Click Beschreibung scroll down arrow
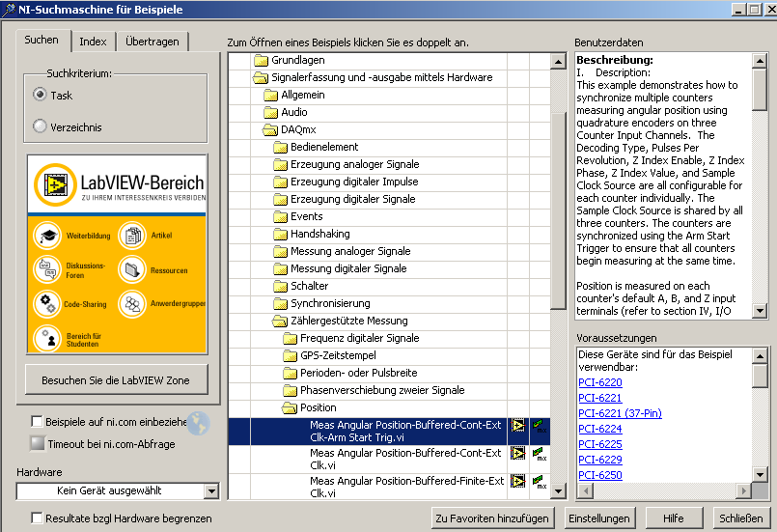The height and width of the screenshot is (532, 777). (760, 311)
